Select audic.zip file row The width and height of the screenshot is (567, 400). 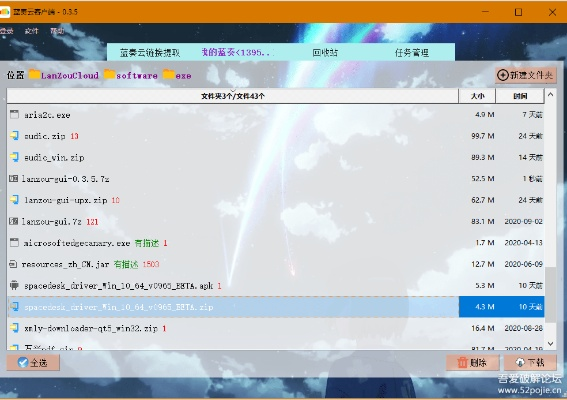coord(276,136)
